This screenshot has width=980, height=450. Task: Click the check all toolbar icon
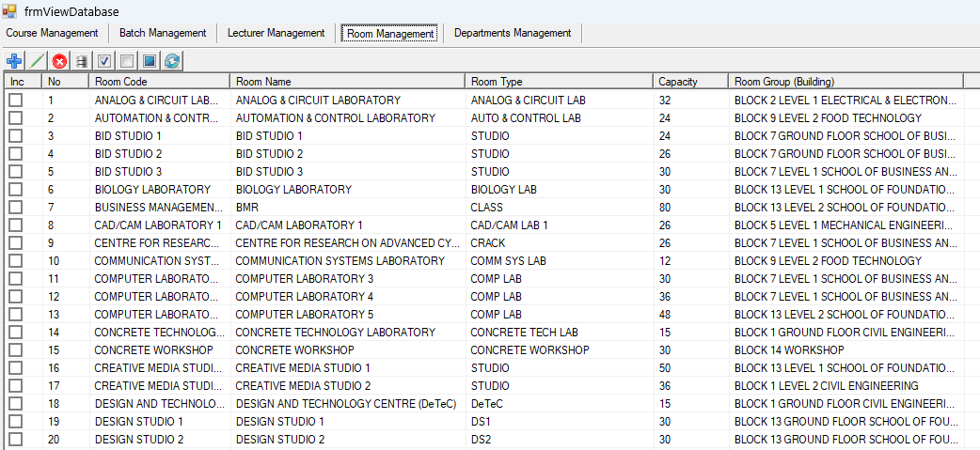pos(103,61)
